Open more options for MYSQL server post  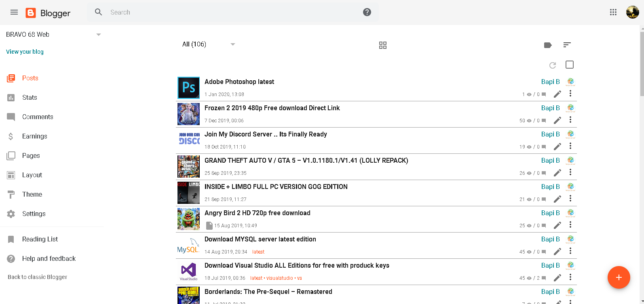coord(570,251)
